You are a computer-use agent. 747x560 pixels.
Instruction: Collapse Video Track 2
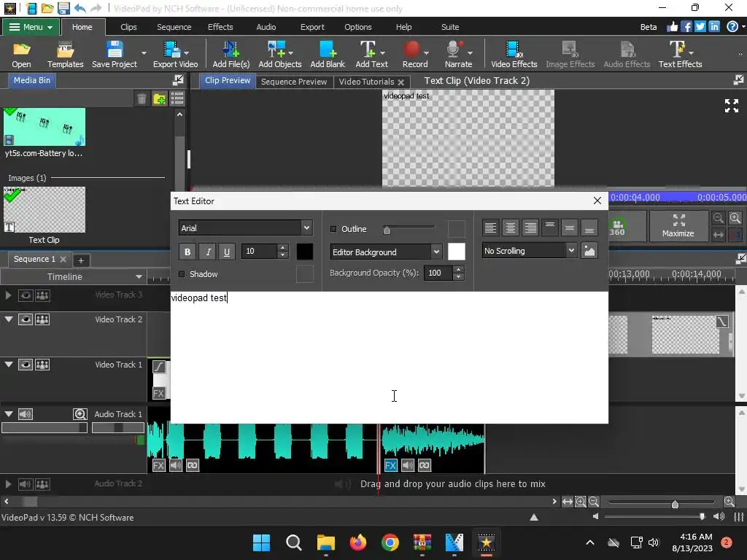tap(9, 319)
